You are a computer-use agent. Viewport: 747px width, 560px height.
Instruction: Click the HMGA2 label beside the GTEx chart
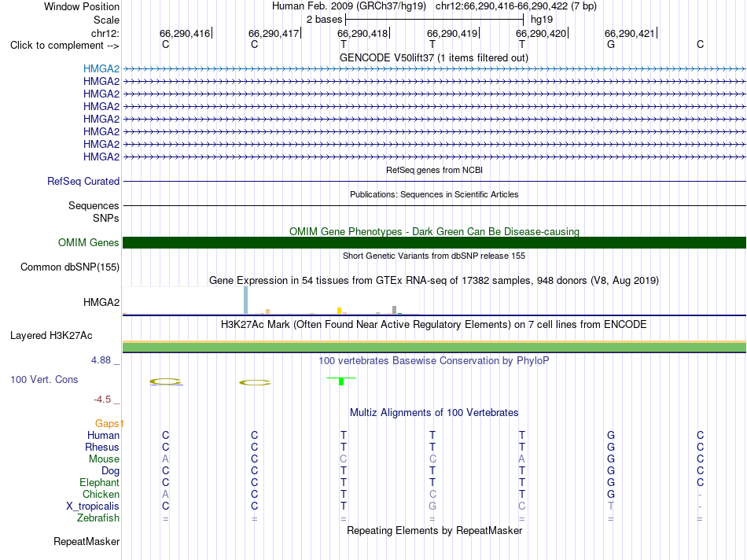(101, 302)
